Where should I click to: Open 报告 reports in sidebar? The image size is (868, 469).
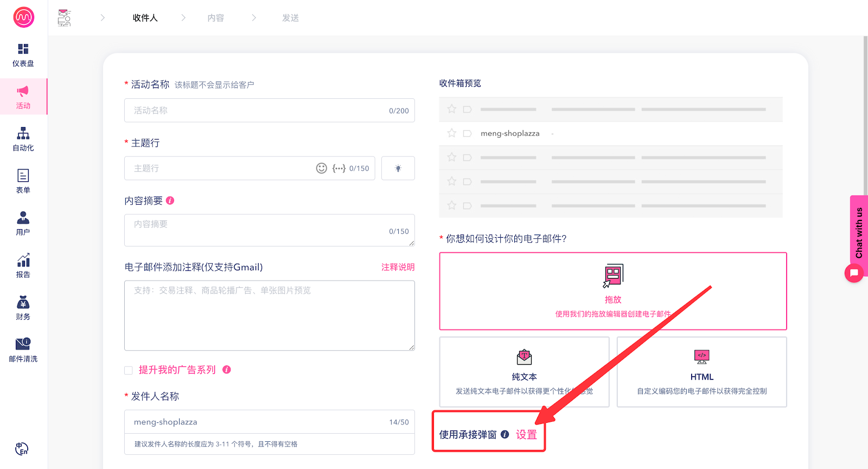coord(23,265)
